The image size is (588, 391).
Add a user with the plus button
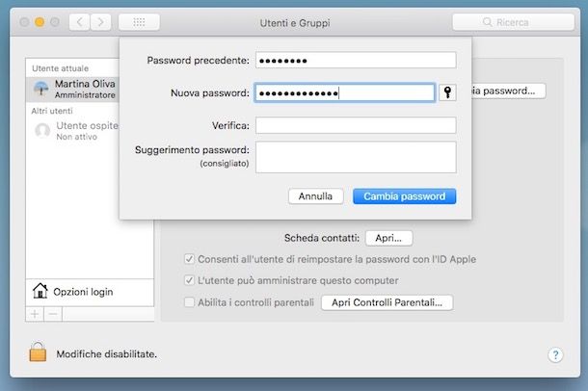click(x=35, y=314)
